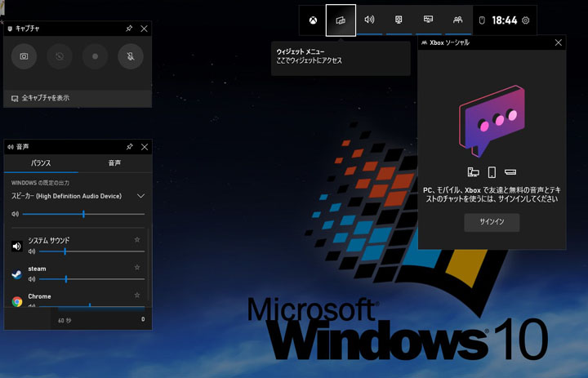This screenshot has height=378, width=588.
Task: Click the システム サウンド label
Action: [49, 240]
